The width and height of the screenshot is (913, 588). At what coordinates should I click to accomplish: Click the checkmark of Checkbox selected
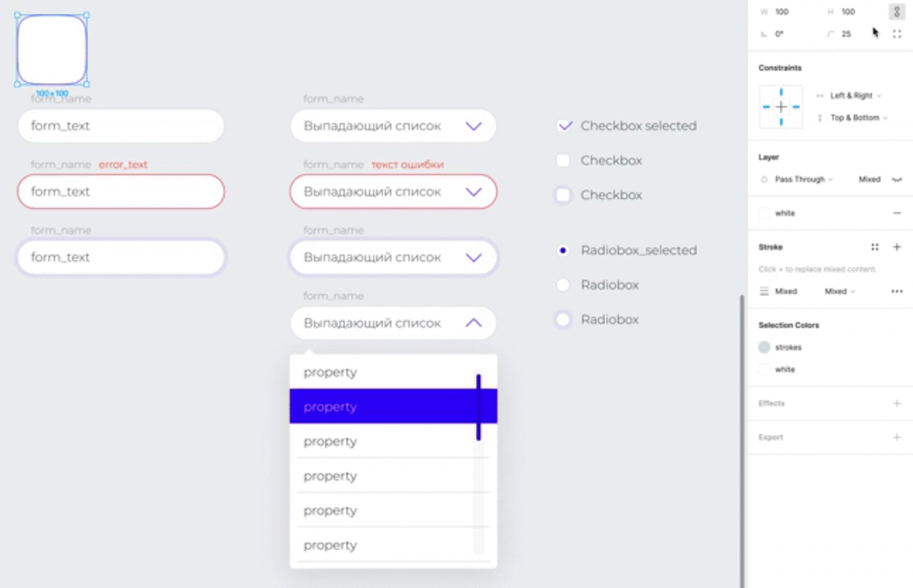[x=564, y=126]
